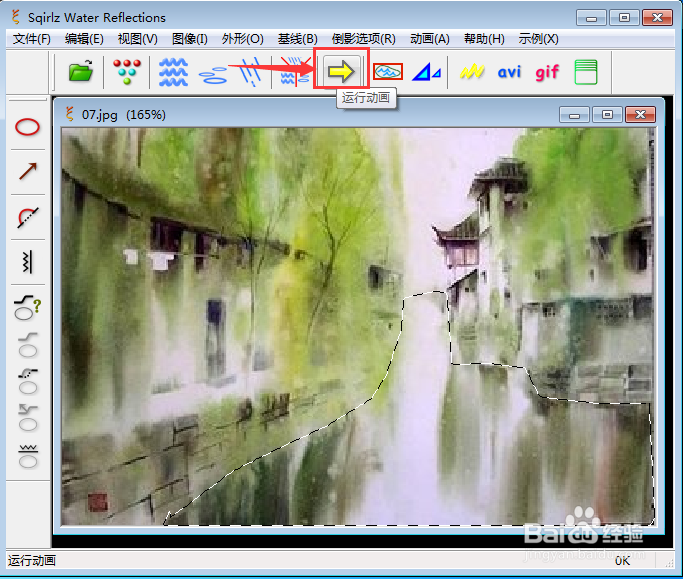Click the blue triangles icon
Viewport: 683px width, 579px height.
[426, 72]
